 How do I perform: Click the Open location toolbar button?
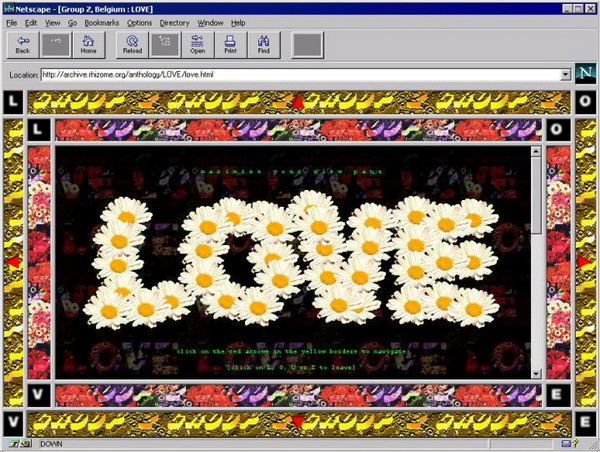click(x=198, y=43)
